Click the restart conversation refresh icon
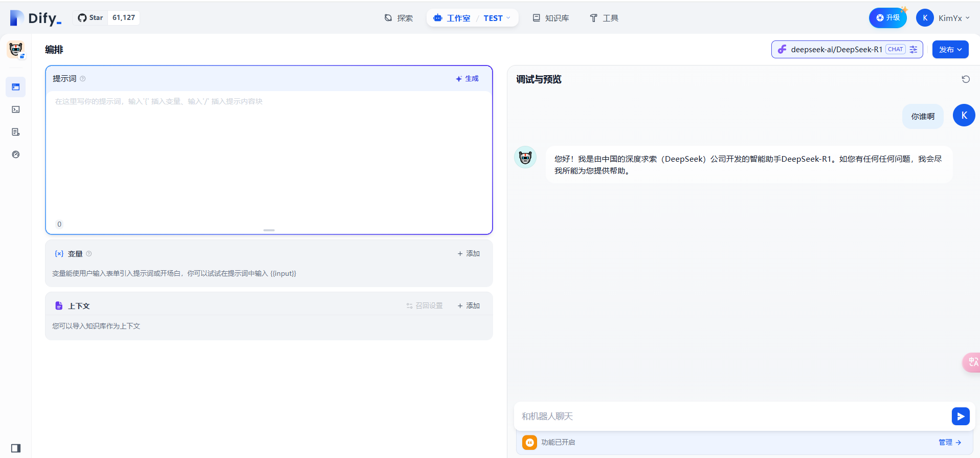This screenshot has width=980, height=458. (966, 79)
